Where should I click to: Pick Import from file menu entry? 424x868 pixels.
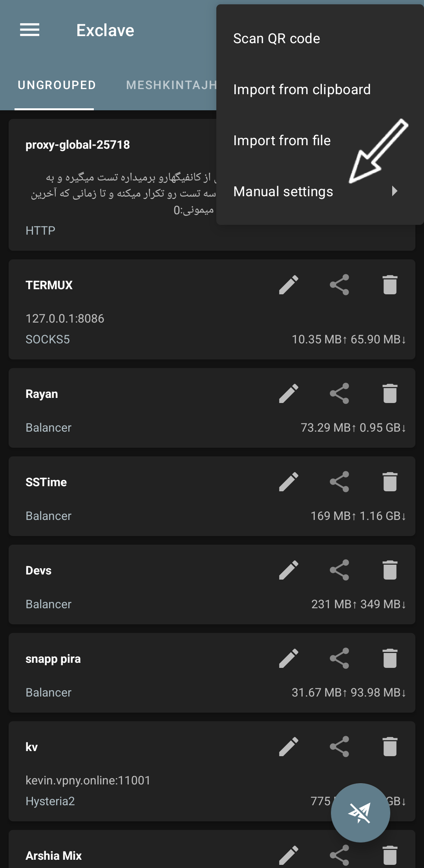tap(281, 141)
